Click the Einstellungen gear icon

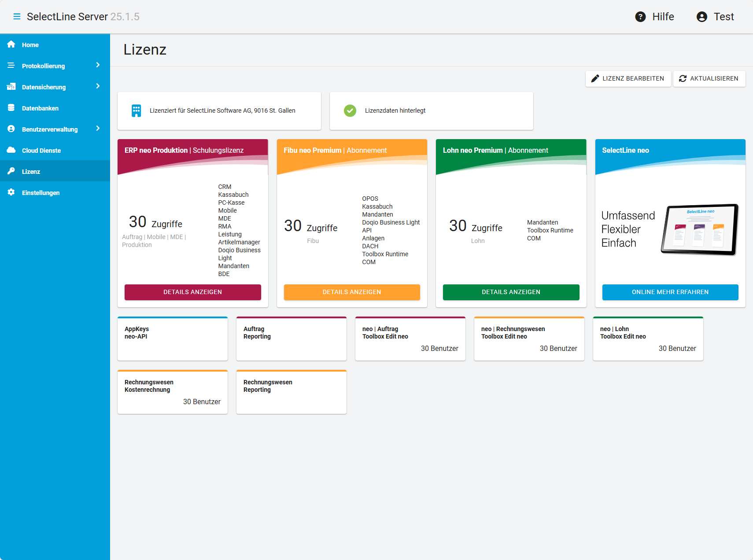click(11, 192)
